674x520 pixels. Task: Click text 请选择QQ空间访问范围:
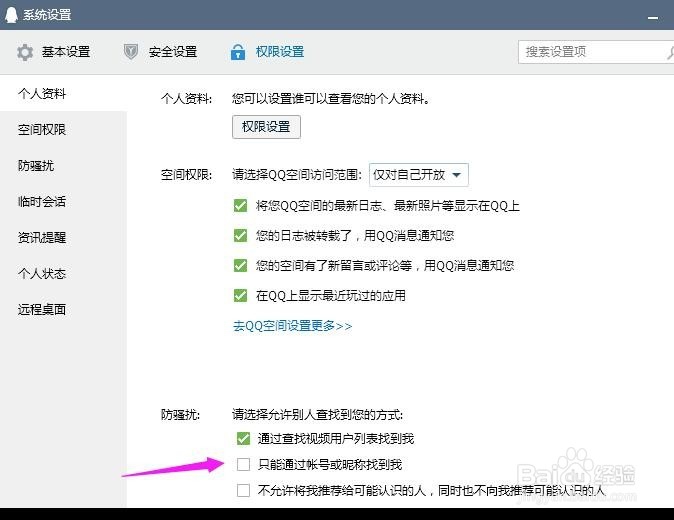click(297, 174)
